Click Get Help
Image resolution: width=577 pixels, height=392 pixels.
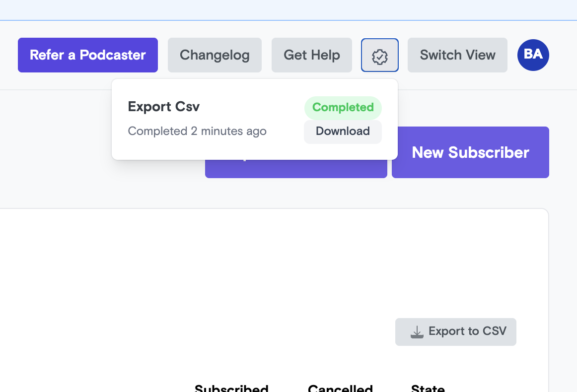click(x=311, y=55)
